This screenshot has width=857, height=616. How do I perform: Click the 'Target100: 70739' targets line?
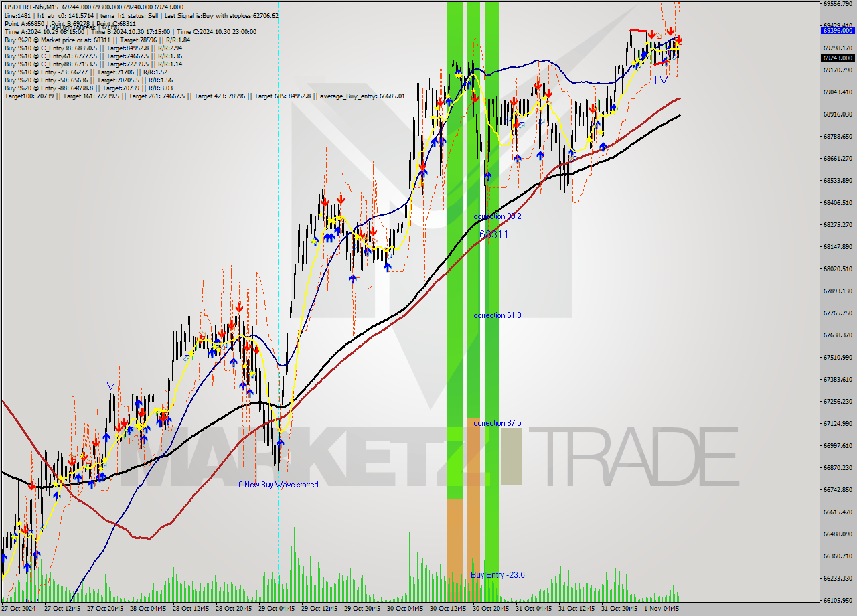point(205,96)
